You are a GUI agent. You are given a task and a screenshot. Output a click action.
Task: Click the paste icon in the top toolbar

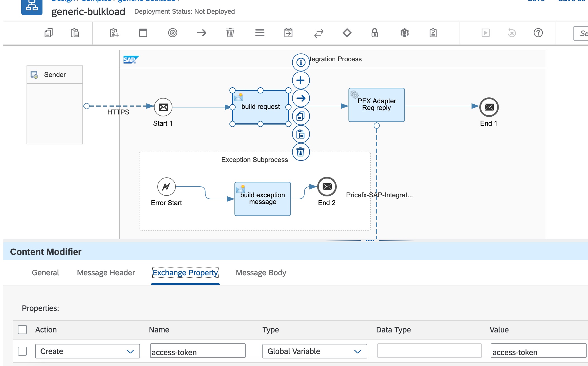point(75,33)
